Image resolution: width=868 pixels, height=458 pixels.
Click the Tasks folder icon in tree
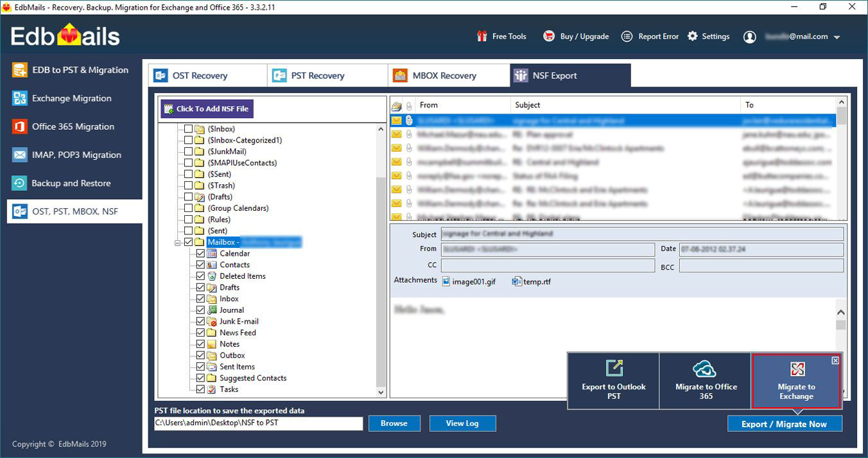pyautogui.click(x=212, y=389)
